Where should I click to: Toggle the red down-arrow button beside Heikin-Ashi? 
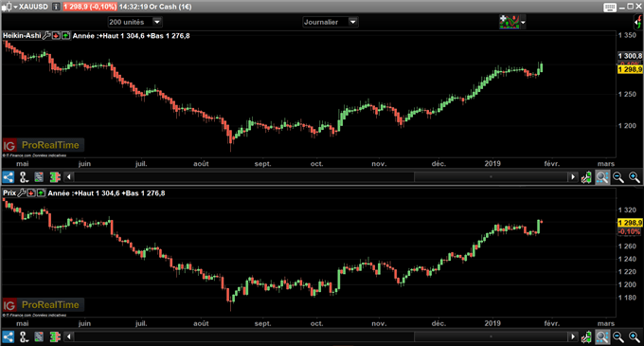point(56,36)
